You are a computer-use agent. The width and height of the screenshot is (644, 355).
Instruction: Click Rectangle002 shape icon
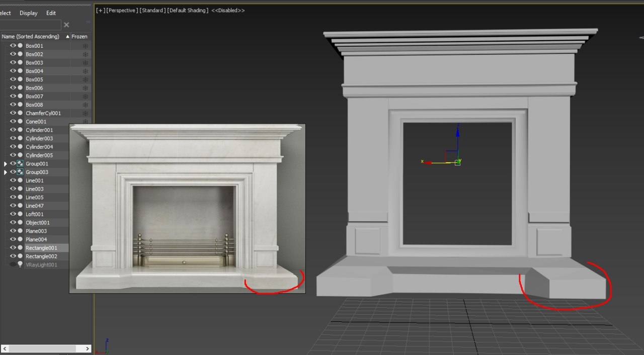[x=20, y=256]
